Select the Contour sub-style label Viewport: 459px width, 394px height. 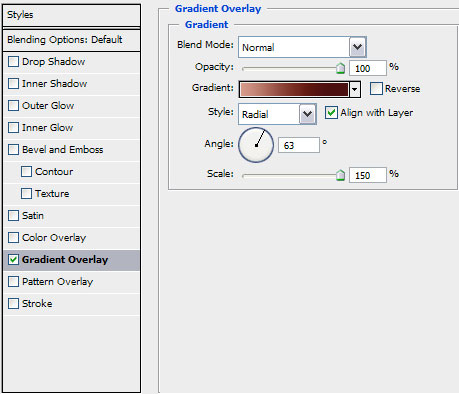point(54,172)
